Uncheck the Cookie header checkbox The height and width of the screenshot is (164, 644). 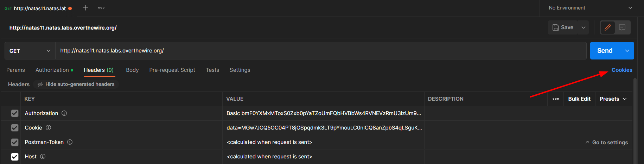click(x=14, y=128)
